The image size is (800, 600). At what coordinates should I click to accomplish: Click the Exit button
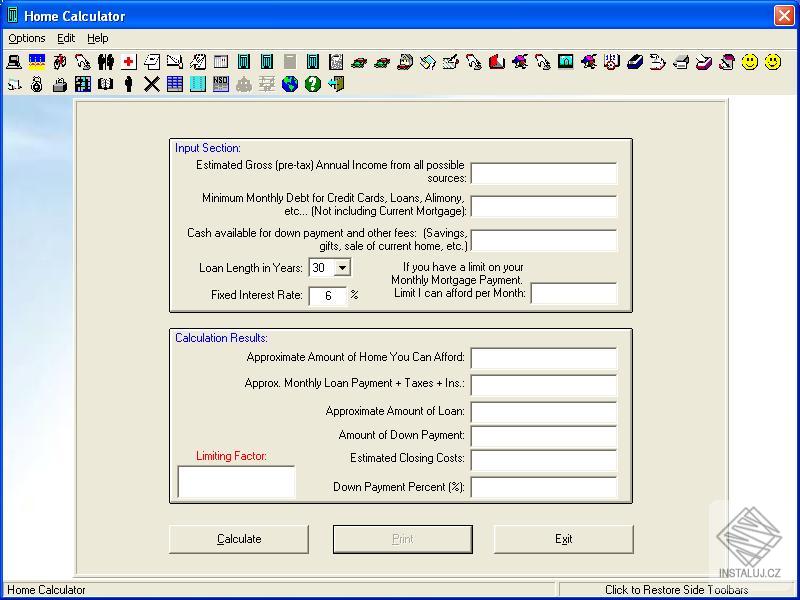tap(563, 539)
